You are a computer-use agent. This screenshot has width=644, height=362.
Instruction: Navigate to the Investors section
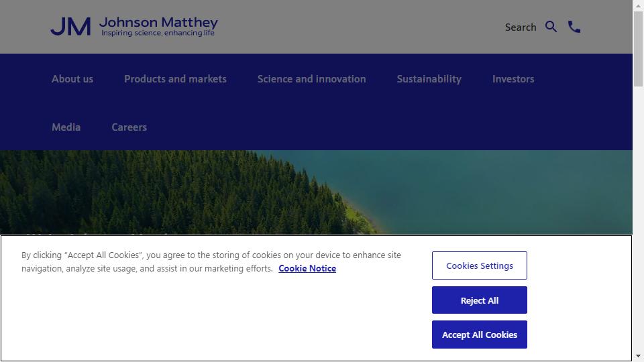(513, 79)
